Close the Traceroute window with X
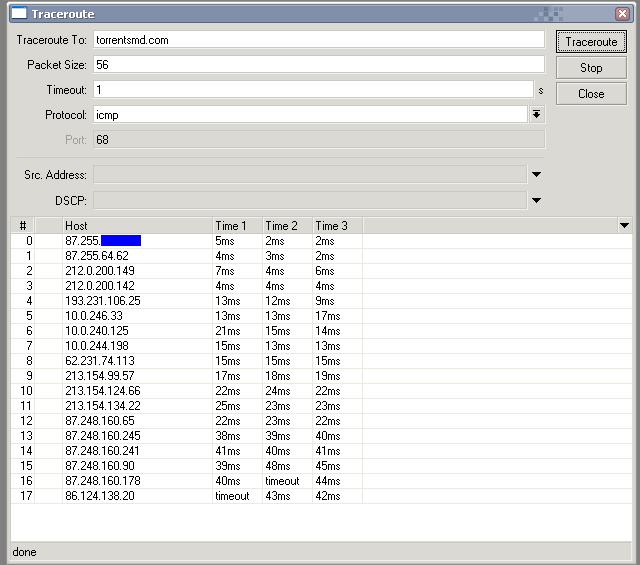 click(622, 13)
